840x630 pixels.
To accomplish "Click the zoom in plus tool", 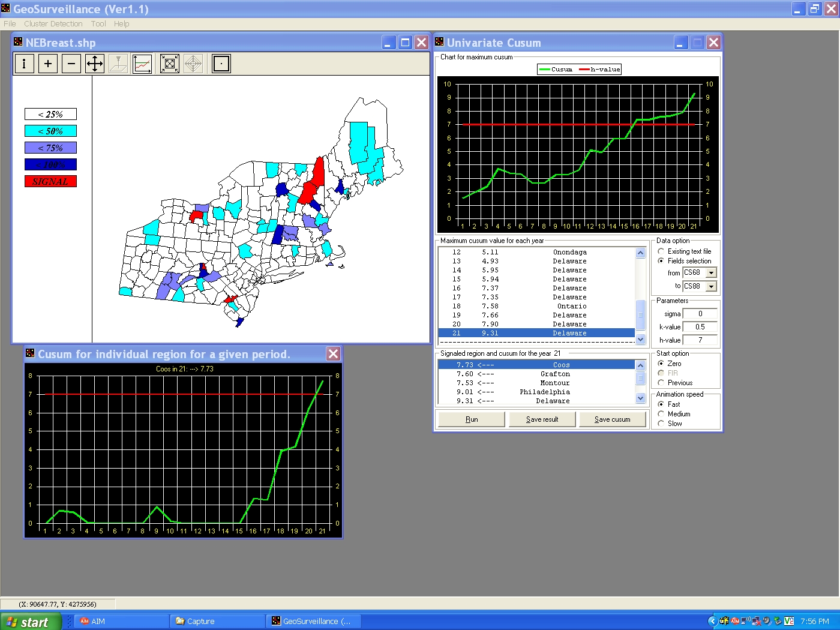I will pyautogui.click(x=48, y=64).
